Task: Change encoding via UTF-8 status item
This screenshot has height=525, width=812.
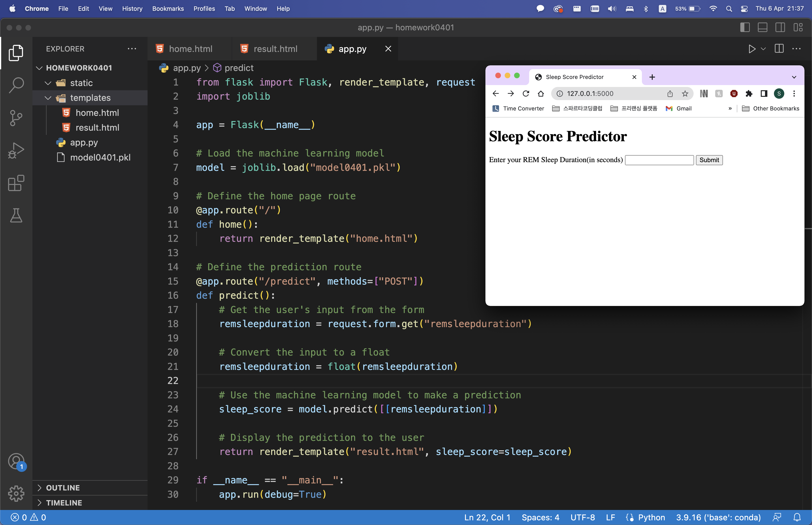Action: coord(583,517)
